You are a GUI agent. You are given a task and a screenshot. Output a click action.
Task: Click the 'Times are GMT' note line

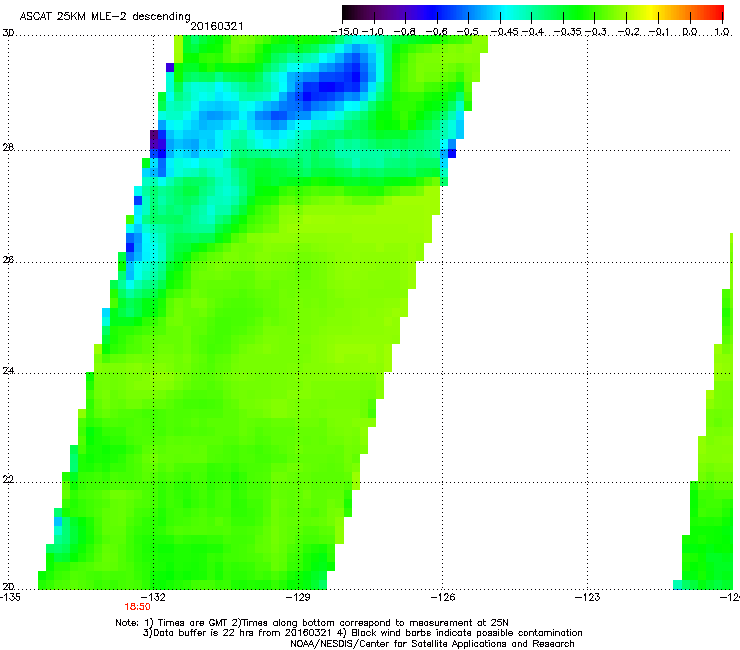coord(312,623)
